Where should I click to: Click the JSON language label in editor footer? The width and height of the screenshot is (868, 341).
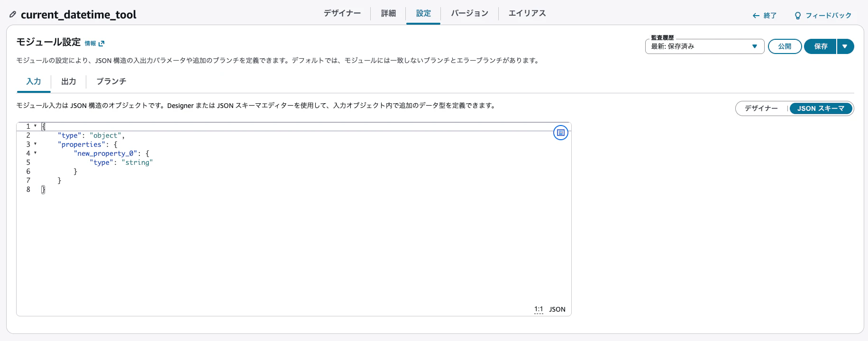pyautogui.click(x=557, y=309)
